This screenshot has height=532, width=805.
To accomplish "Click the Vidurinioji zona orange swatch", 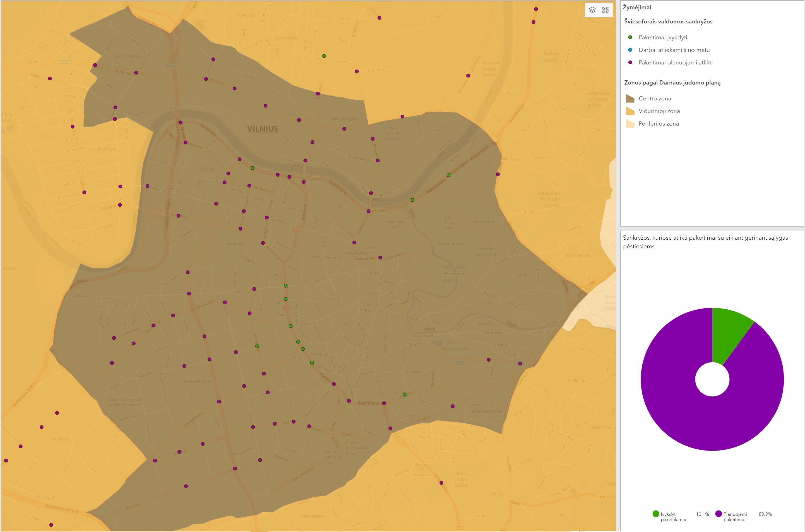I will (x=630, y=111).
